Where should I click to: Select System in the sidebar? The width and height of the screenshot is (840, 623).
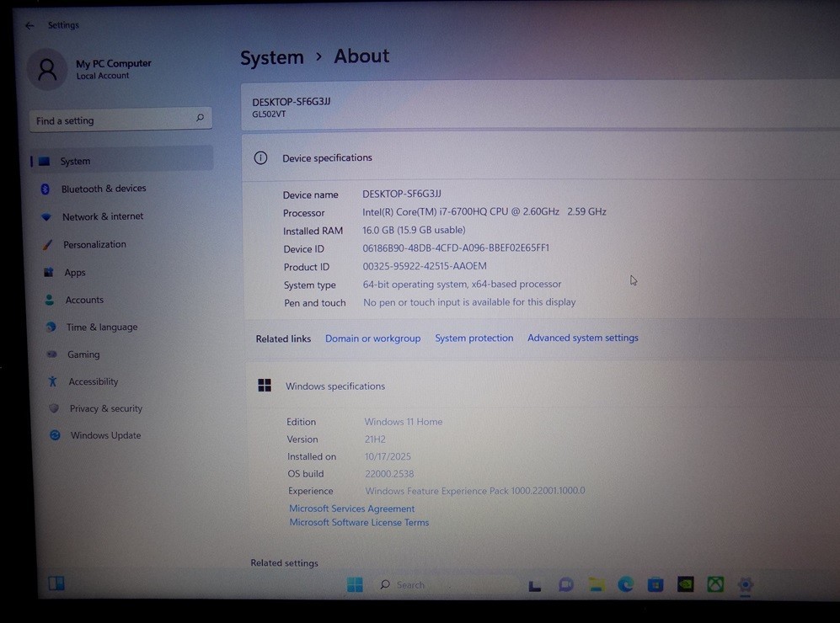(121, 160)
